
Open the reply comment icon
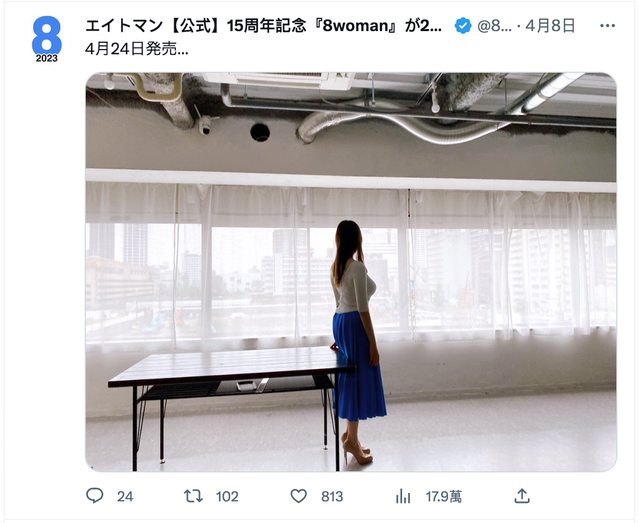95,496
